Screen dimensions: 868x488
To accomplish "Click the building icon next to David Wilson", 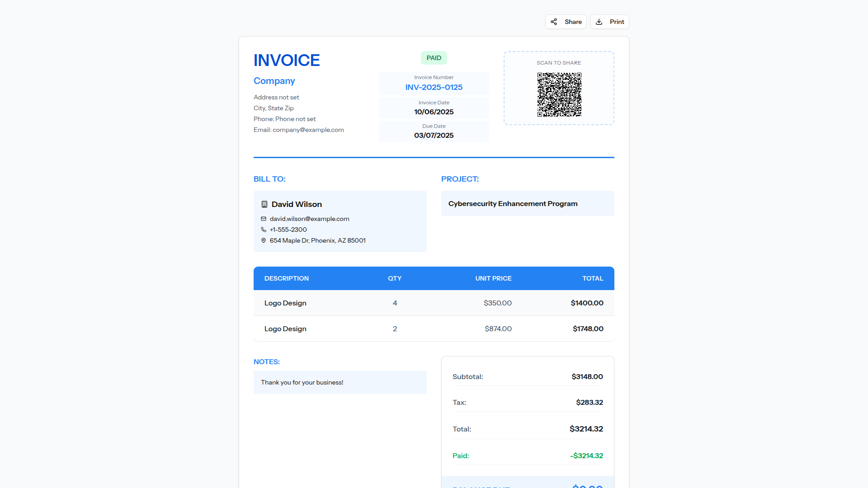I will [x=264, y=204].
